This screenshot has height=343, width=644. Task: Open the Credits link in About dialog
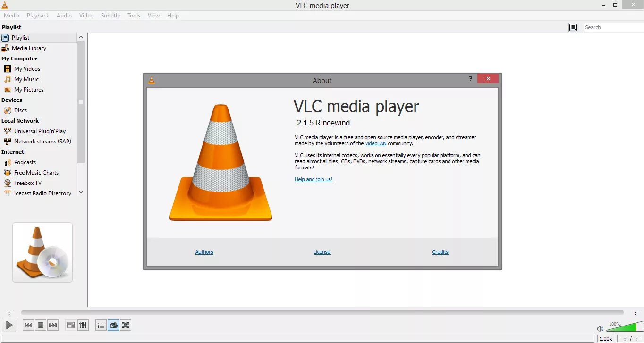(440, 252)
